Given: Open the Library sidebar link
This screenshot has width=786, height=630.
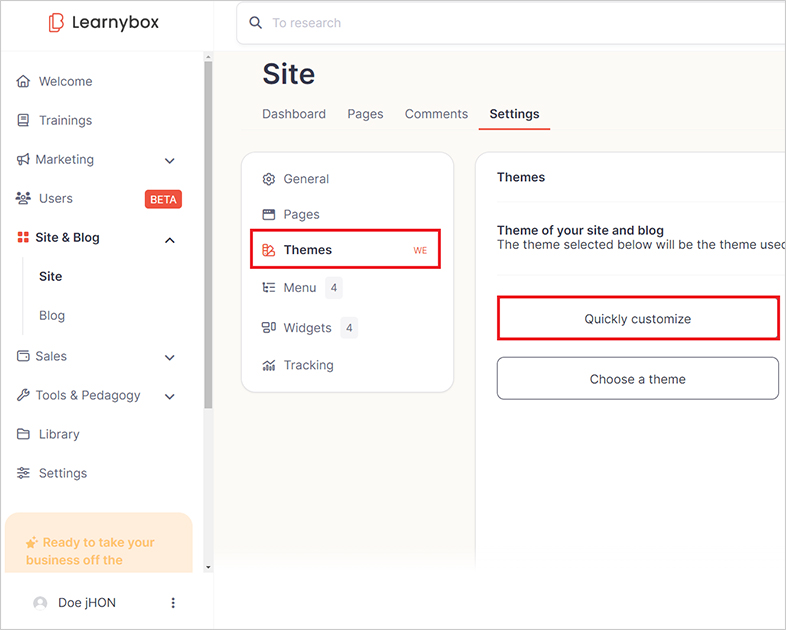Looking at the screenshot, I should point(59,434).
